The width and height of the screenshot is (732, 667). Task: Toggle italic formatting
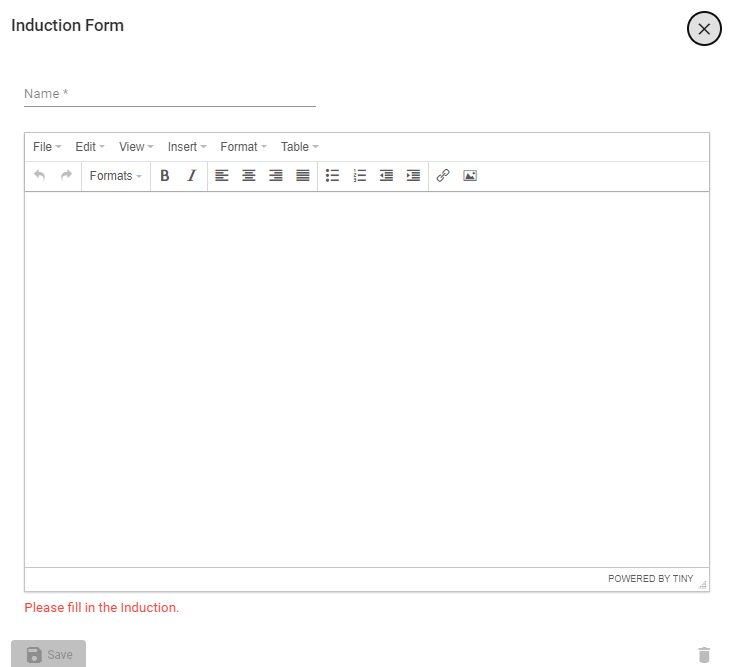191,176
